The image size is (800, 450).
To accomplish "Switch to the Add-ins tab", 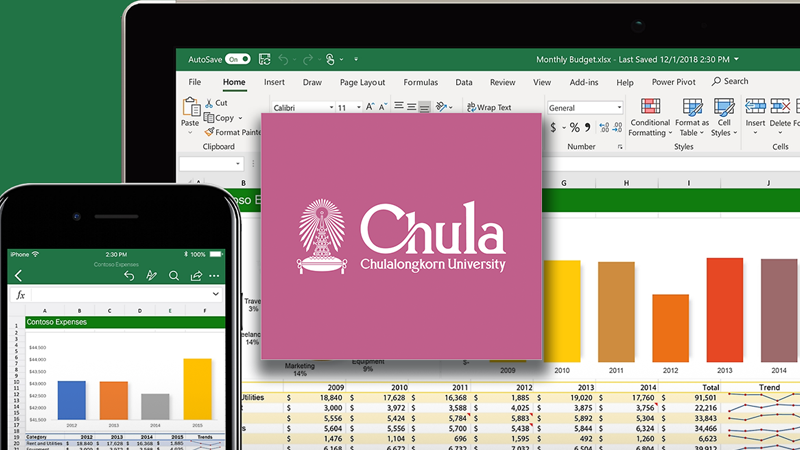I will pos(584,82).
